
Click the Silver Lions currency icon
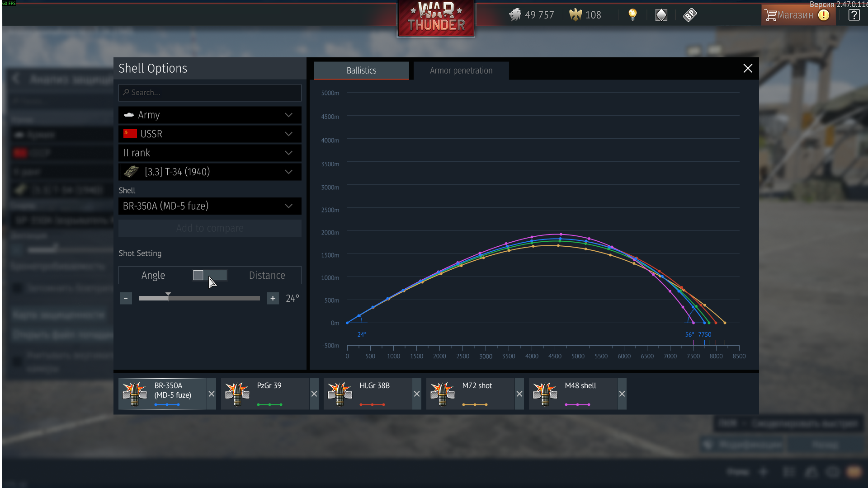click(515, 15)
